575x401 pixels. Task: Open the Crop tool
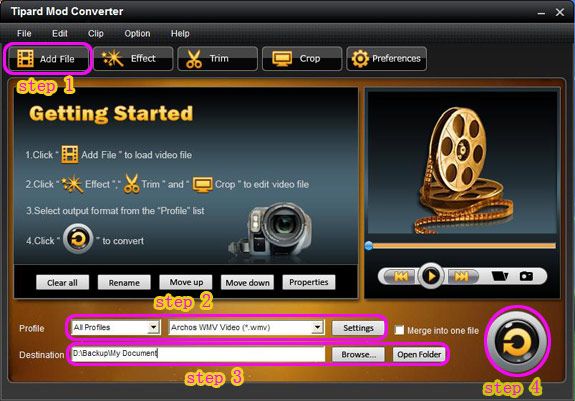(x=302, y=59)
